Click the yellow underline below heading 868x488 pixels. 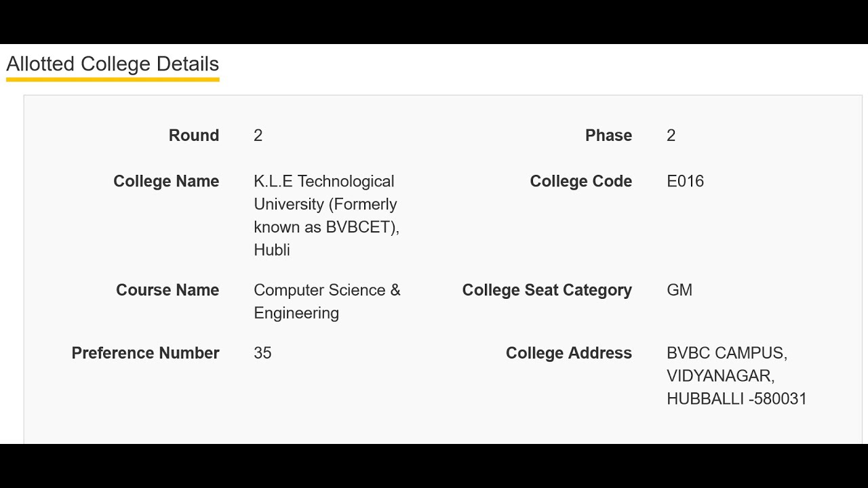pos(113,79)
